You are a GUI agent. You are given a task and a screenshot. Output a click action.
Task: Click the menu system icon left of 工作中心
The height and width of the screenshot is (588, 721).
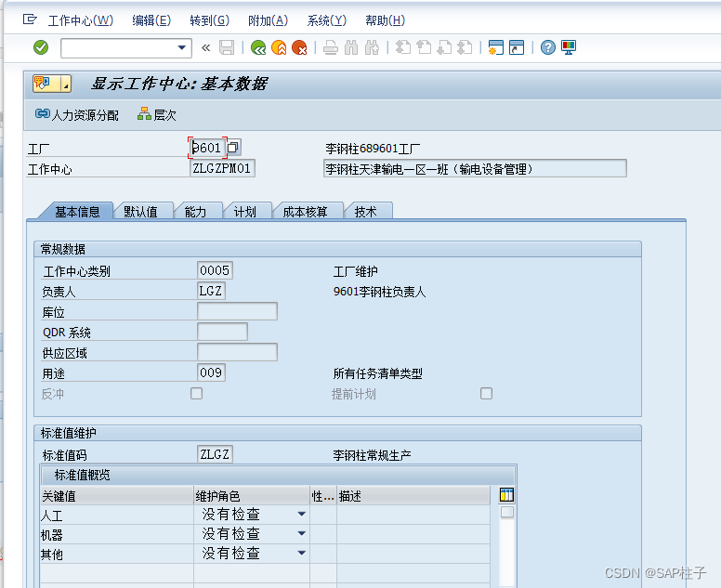(x=30, y=20)
